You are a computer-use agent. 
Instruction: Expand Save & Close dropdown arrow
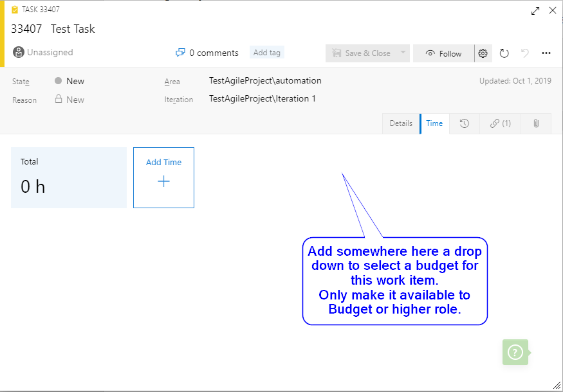click(403, 53)
